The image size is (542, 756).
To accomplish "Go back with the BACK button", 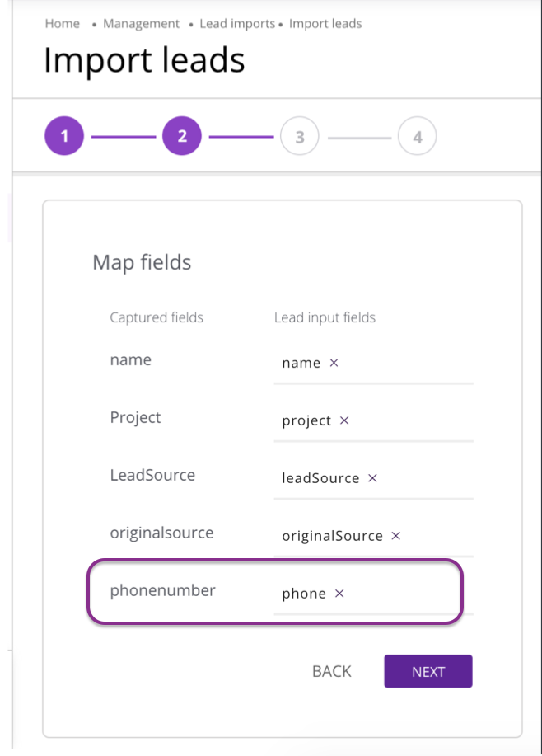I will [332, 671].
